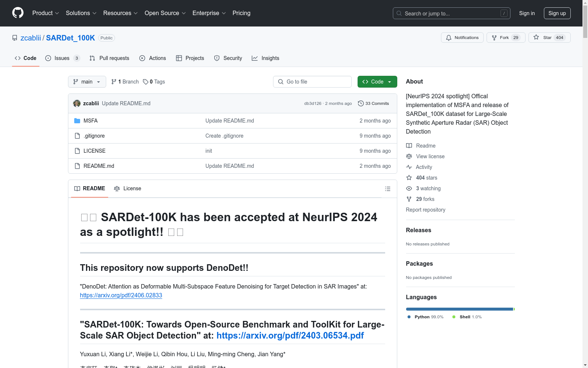Screen dimensions: 588x368
Task: Click the zcablii avatar thumbnail
Action: tap(77, 103)
